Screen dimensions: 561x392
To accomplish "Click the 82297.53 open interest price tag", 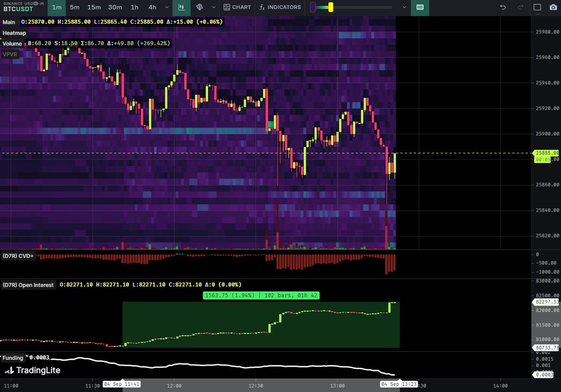I will click(x=547, y=302).
